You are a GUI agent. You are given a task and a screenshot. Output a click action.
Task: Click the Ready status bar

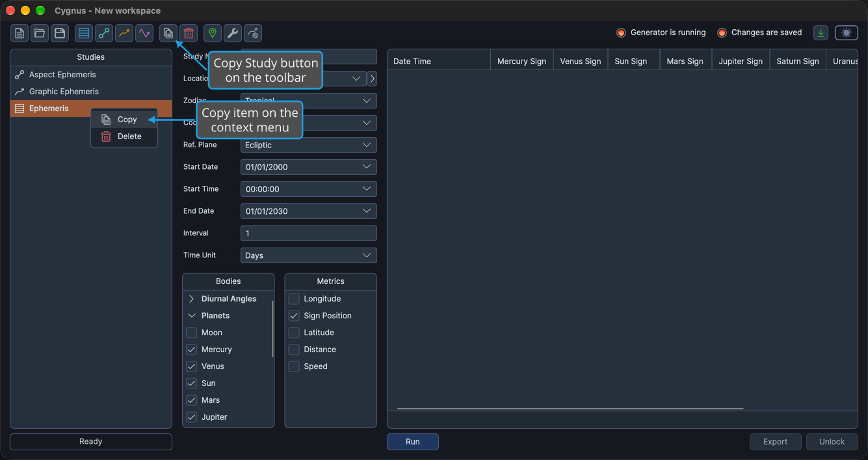[91, 442]
